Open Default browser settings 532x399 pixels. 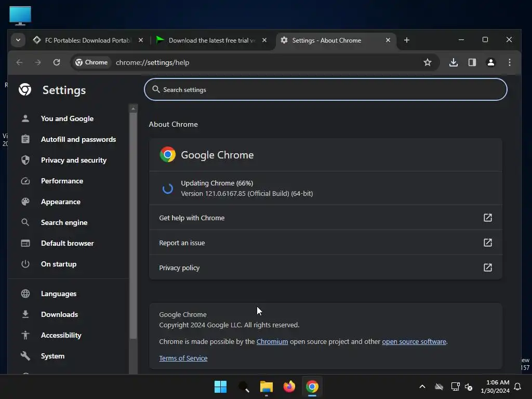67,243
